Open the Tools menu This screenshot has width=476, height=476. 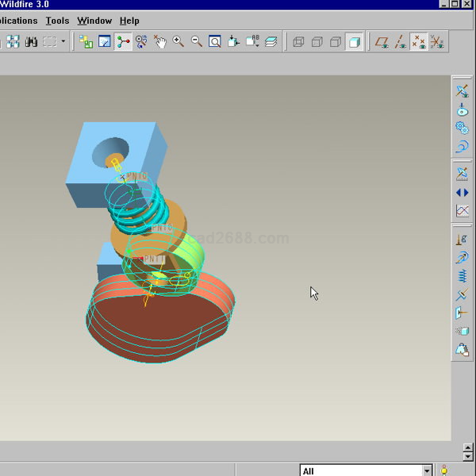click(57, 21)
